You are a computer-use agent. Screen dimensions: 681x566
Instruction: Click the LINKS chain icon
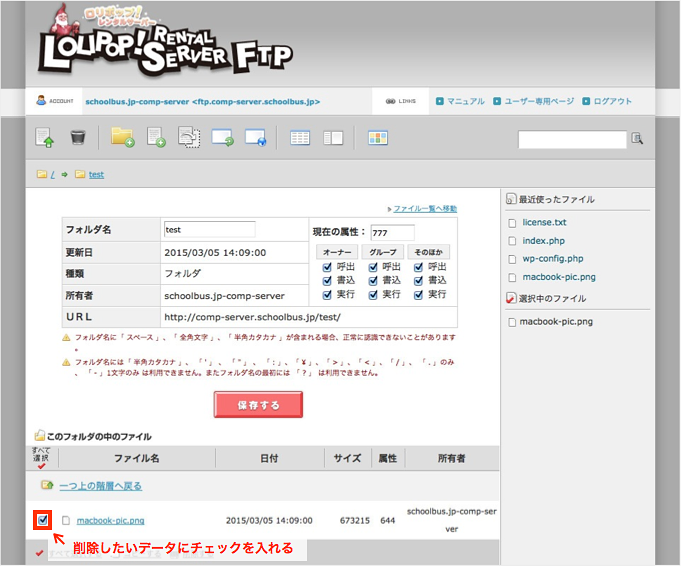point(390,101)
